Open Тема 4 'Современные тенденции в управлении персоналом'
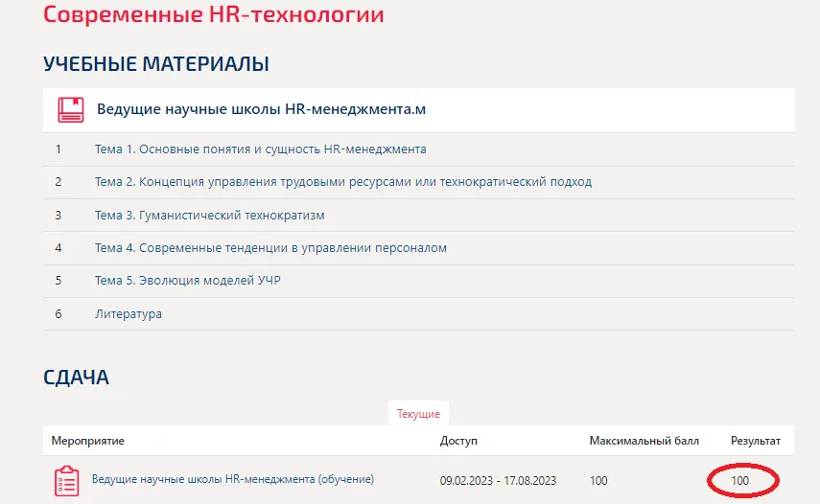 [x=270, y=248]
